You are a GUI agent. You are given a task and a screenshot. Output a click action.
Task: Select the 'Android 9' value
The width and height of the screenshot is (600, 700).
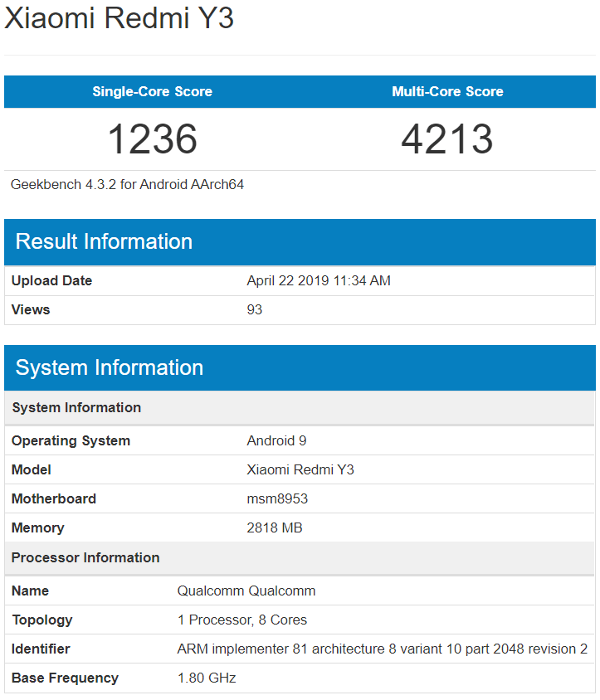[x=276, y=440]
